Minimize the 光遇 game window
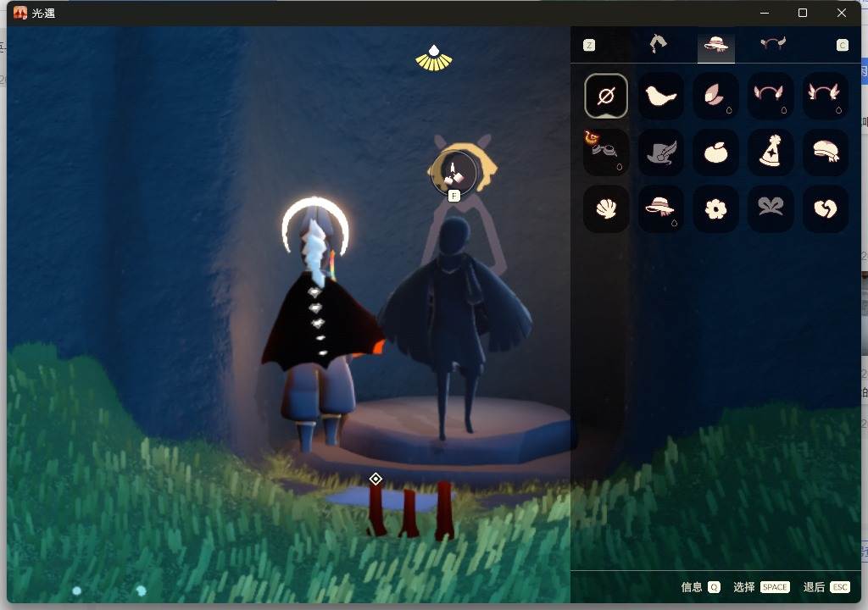 [765, 13]
